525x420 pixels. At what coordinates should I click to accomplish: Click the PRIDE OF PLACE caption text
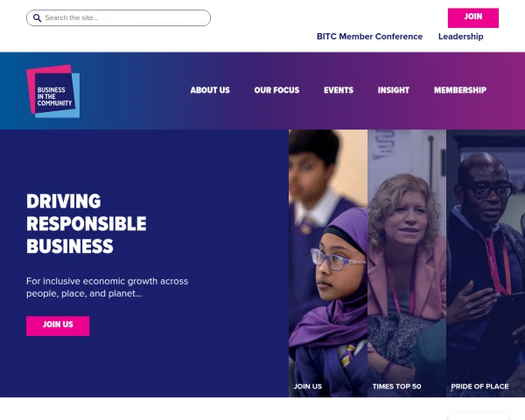click(x=479, y=386)
